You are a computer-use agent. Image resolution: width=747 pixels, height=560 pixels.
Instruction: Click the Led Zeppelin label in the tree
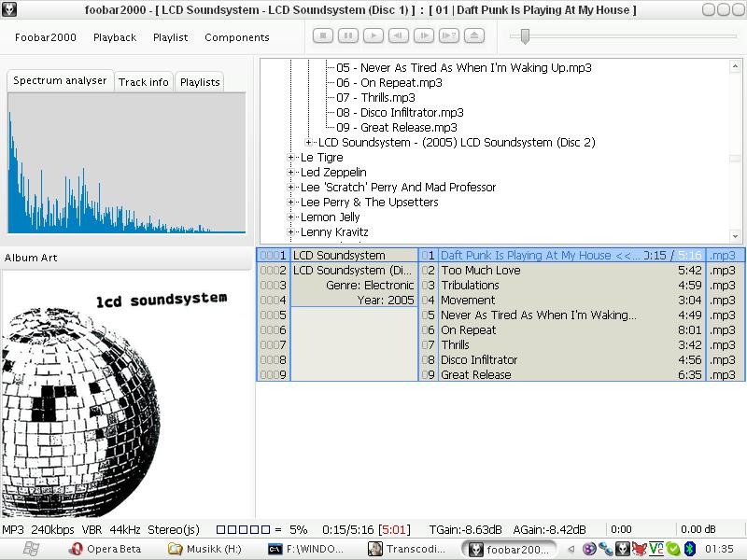(x=333, y=172)
